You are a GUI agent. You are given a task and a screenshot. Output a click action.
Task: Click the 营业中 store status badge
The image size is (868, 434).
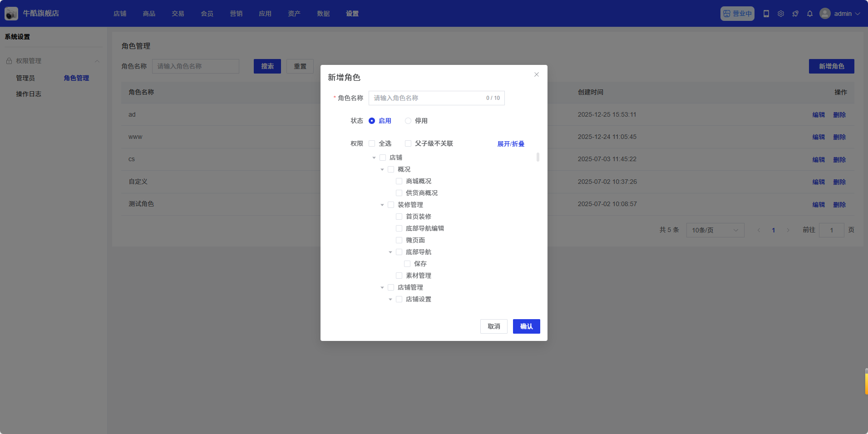click(737, 14)
